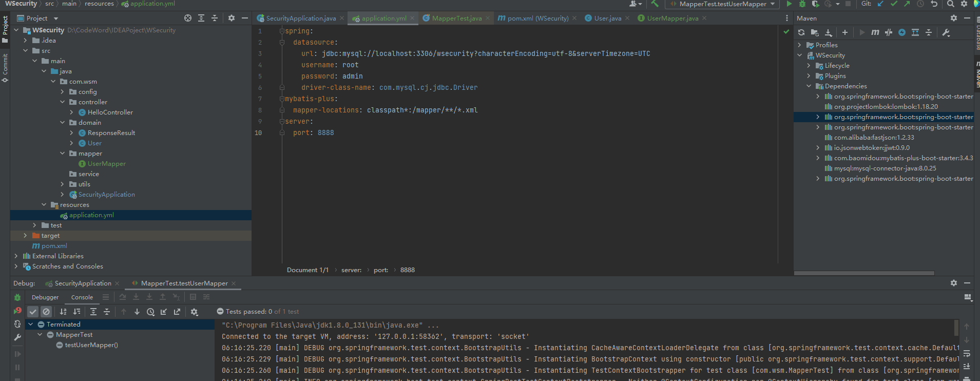The height and width of the screenshot is (381, 980).
Task: Commit changes with the Git checkmark icon
Action: (x=894, y=4)
